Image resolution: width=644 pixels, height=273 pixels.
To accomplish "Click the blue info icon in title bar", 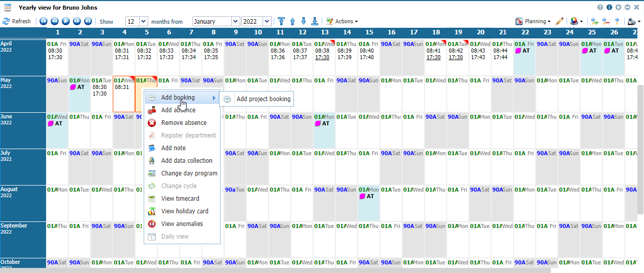I will [609, 8].
